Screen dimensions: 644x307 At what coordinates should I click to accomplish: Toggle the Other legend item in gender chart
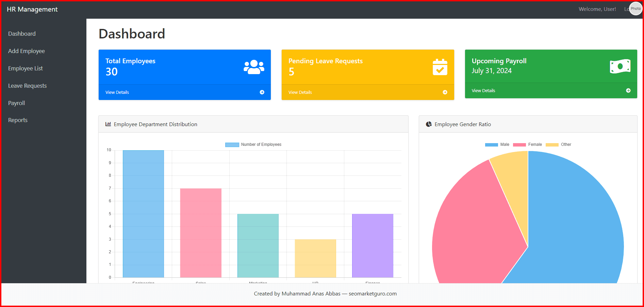pos(559,144)
